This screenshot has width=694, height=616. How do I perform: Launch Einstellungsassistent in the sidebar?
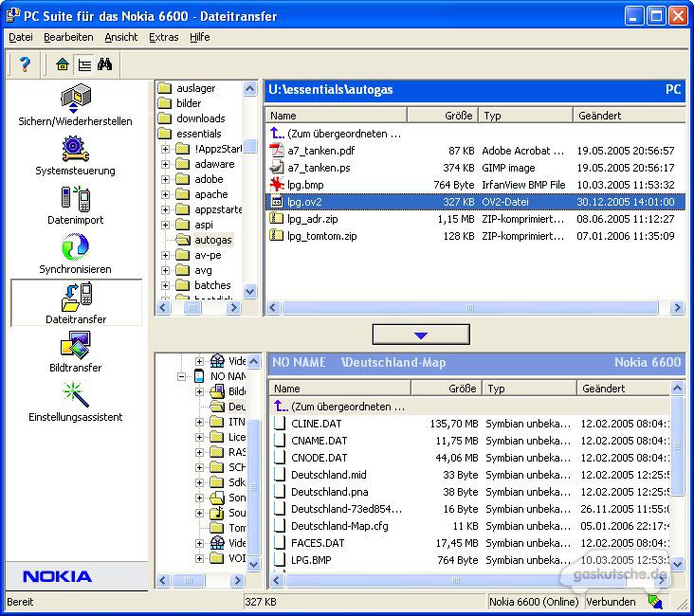pos(75,402)
